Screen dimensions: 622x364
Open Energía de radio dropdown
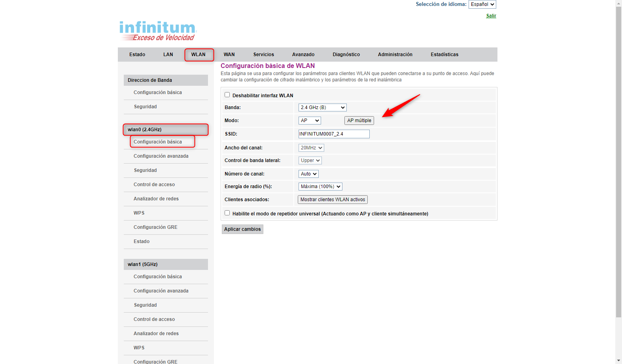coord(320,187)
